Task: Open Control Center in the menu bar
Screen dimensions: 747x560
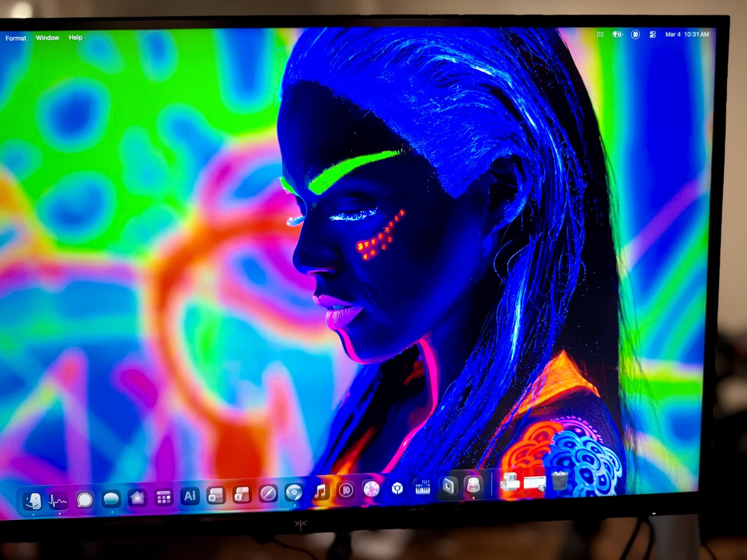Action: [x=653, y=34]
